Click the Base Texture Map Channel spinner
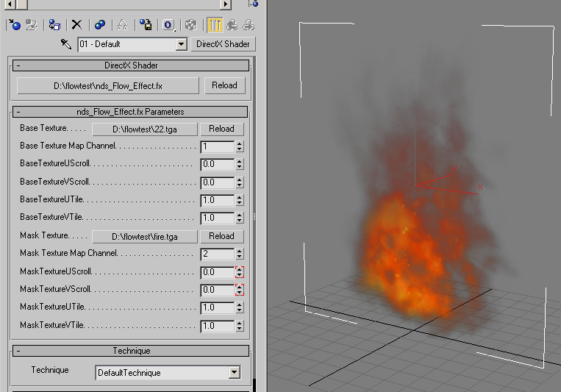The width and height of the screenshot is (561, 392). point(240,146)
